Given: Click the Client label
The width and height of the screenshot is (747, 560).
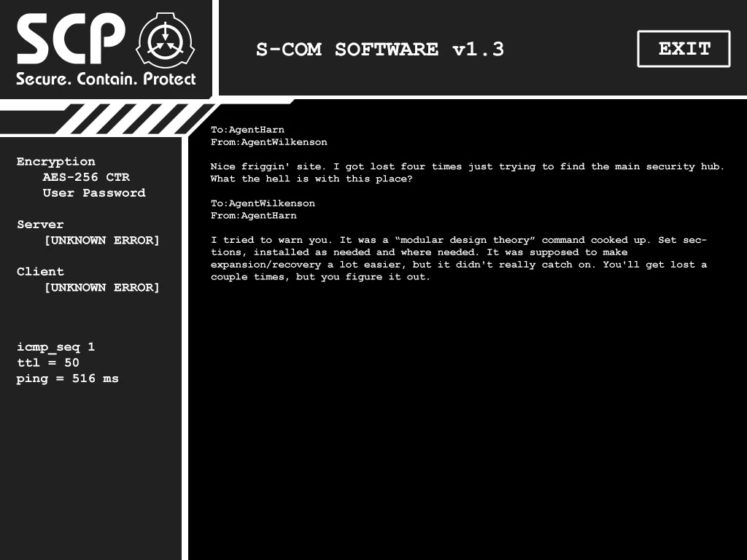Looking at the screenshot, I should pos(40,271).
